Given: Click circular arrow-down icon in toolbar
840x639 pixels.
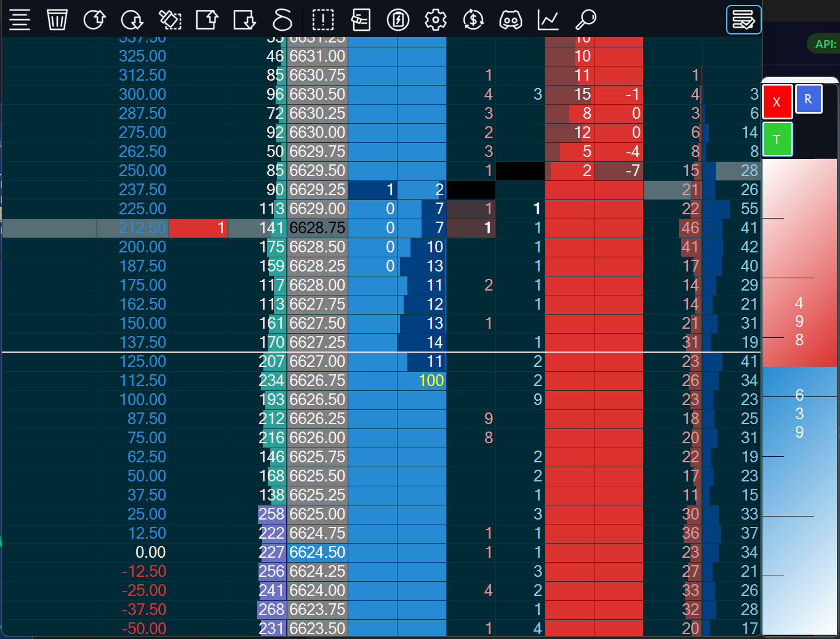Looking at the screenshot, I should [132, 20].
